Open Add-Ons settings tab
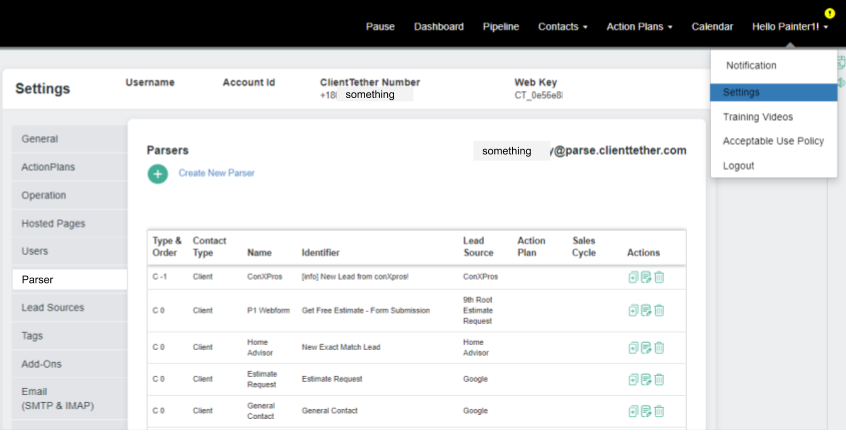This screenshot has height=432, width=846. coord(70,364)
